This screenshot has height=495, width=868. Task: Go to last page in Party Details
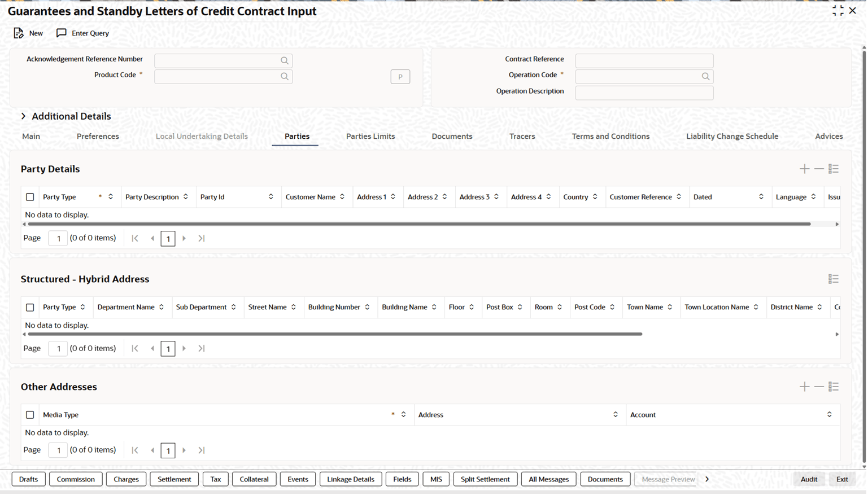click(x=201, y=238)
